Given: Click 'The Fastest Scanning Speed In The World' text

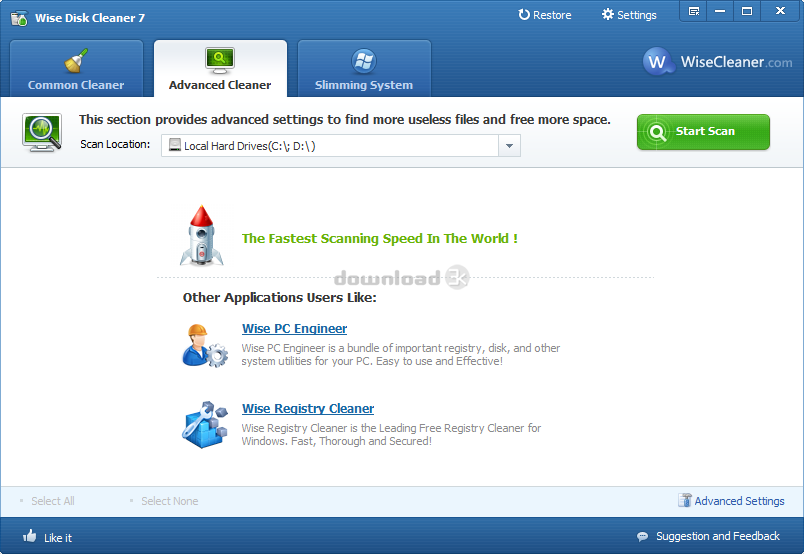Looking at the screenshot, I should [x=380, y=239].
